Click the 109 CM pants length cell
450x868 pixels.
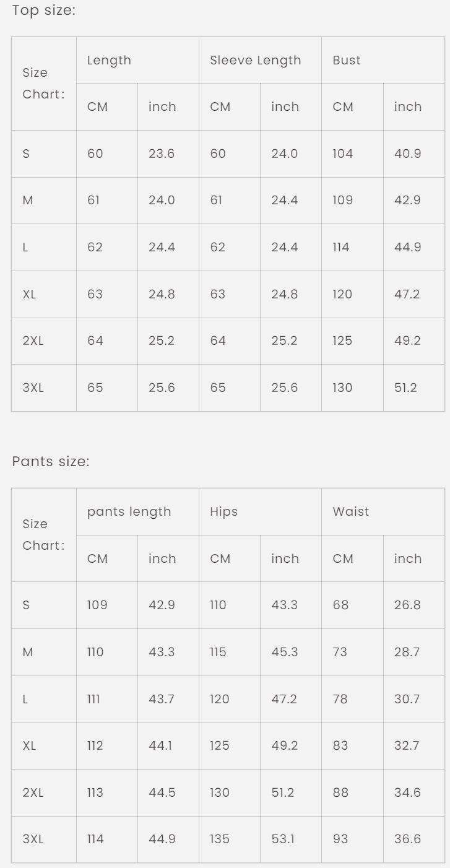[97, 605]
